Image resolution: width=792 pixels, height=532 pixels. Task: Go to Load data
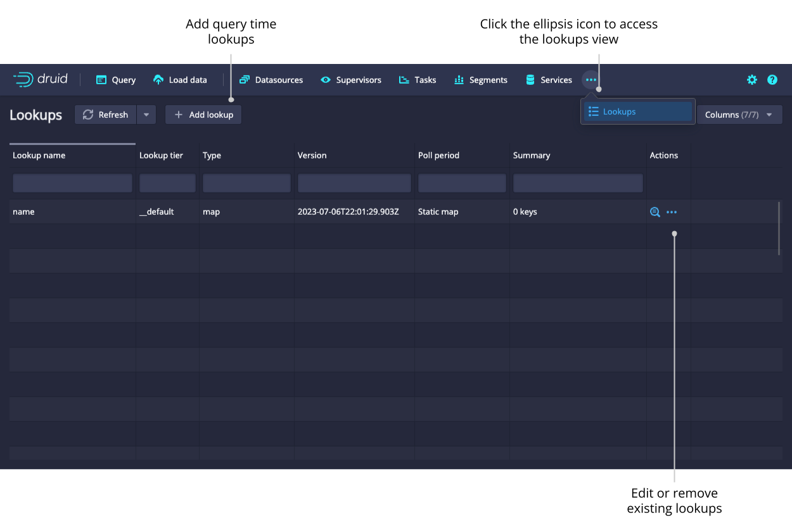pos(180,80)
